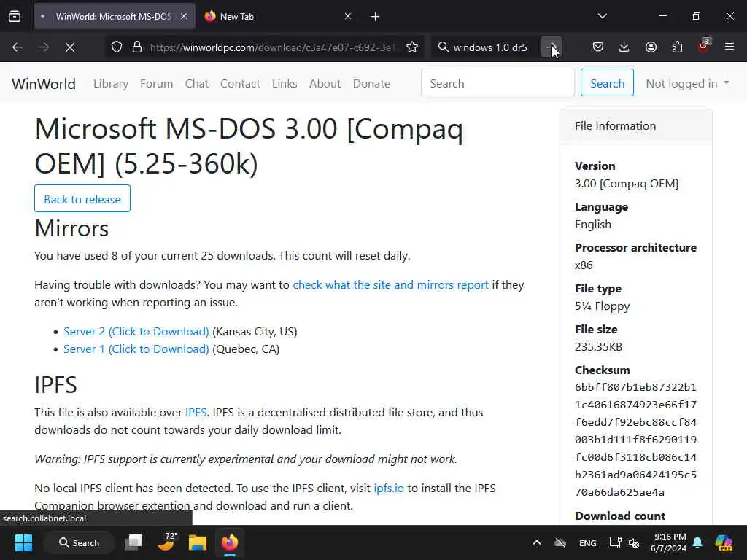Open notifications bell icon
Viewport: 747px width, 560px height.
pyautogui.click(x=697, y=542)
